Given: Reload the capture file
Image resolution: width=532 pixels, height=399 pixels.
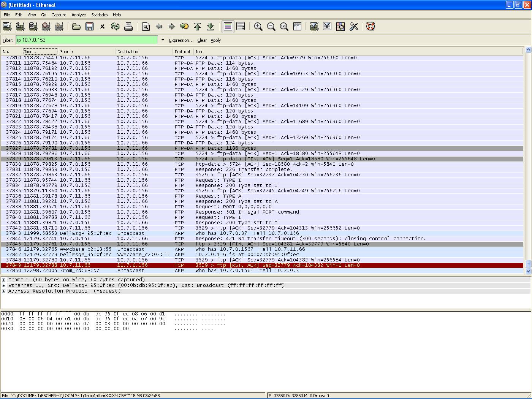Looking at the screenshot, I should 115,27.
